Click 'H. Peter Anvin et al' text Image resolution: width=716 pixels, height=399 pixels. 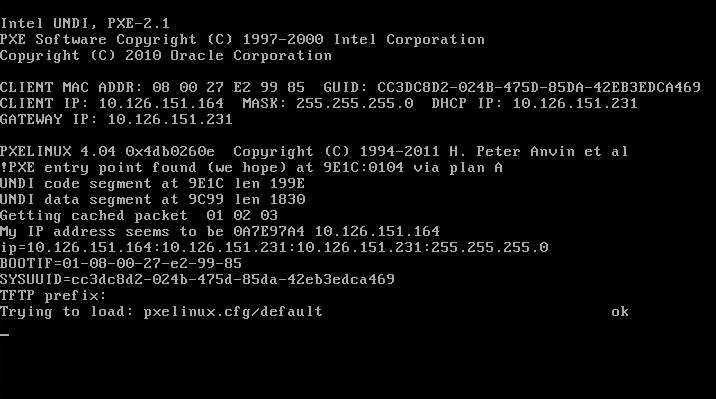(538, 151)
